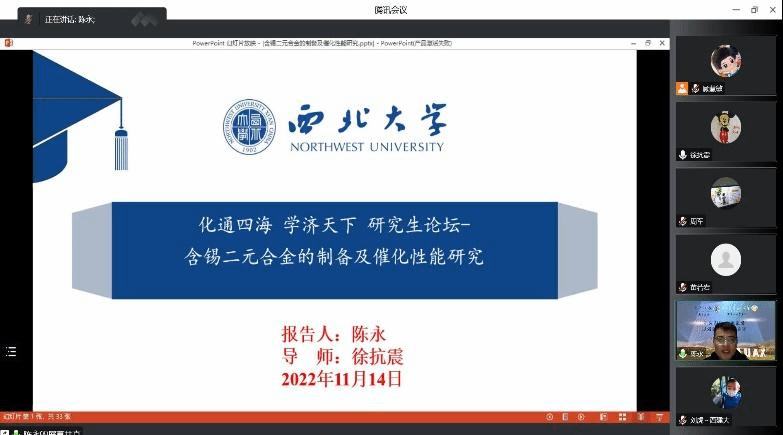Select the first participant's cartoon avatar
The width and height of the screenshot is (783, 435).
pos(726,60)
